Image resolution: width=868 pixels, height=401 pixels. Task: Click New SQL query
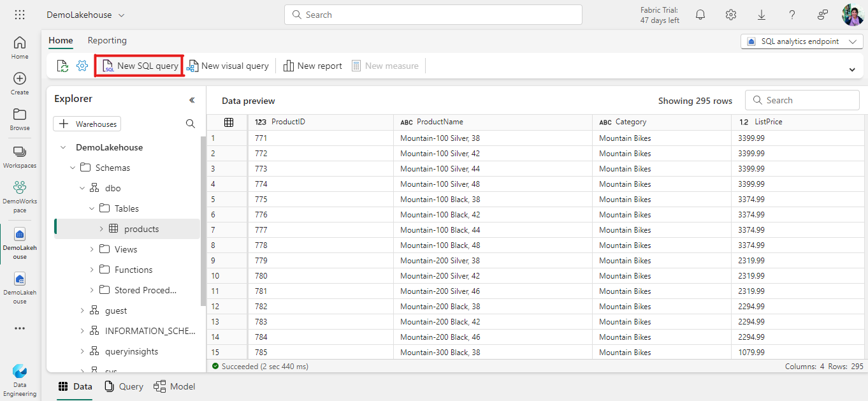coord(140,66)
